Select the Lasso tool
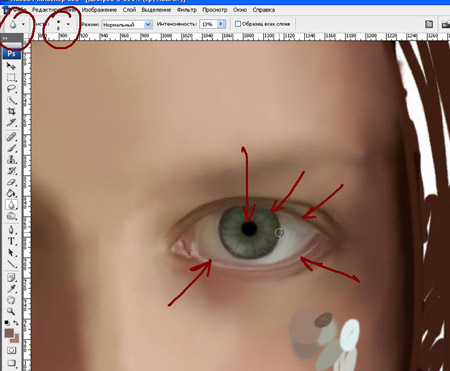The height and width of the screenshot is (371, 450). (x=11, y=89)
